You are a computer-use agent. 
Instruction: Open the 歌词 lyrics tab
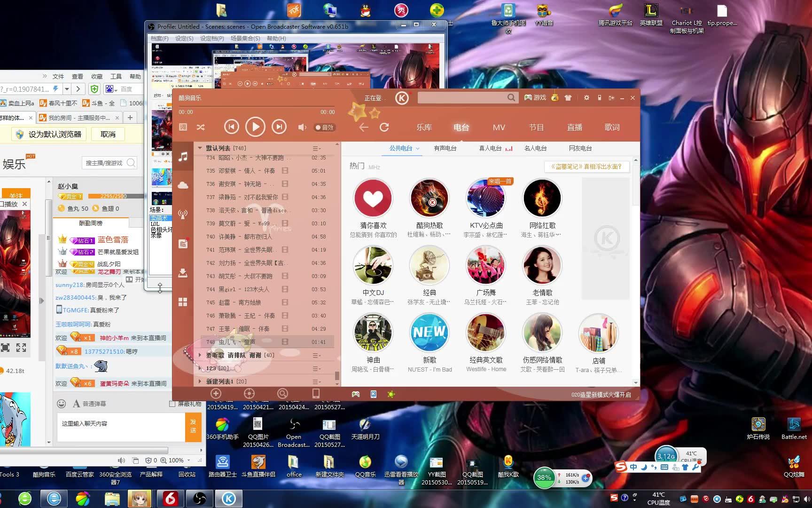click(612, 127)
